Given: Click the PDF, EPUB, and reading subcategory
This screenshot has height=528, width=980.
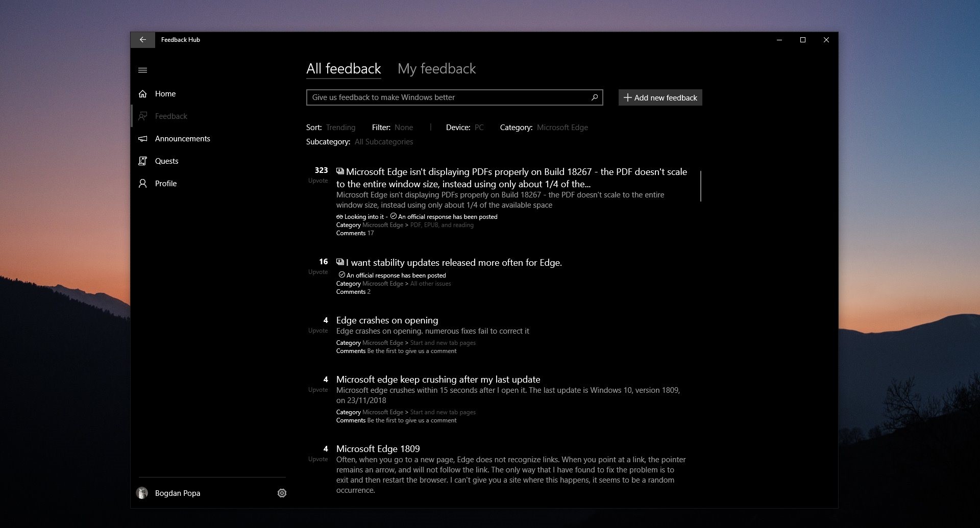Looking at the screenshot, I should click(442, 225).
